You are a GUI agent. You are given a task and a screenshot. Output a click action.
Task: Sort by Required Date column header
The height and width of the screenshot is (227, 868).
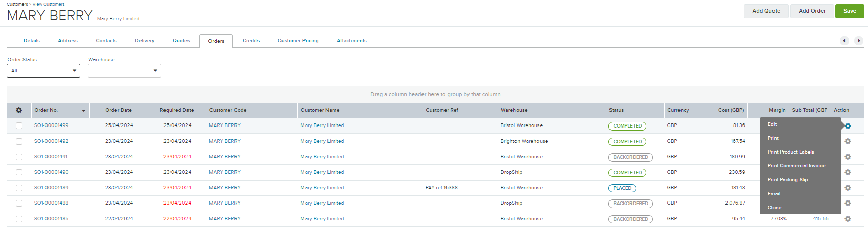[177, 110]
